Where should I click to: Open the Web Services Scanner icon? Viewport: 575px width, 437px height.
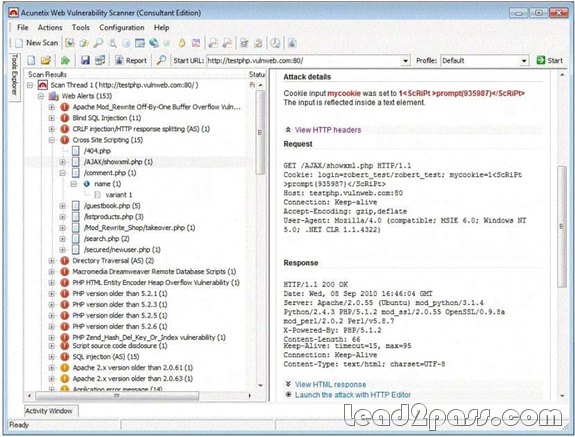(x=213, y=43)
